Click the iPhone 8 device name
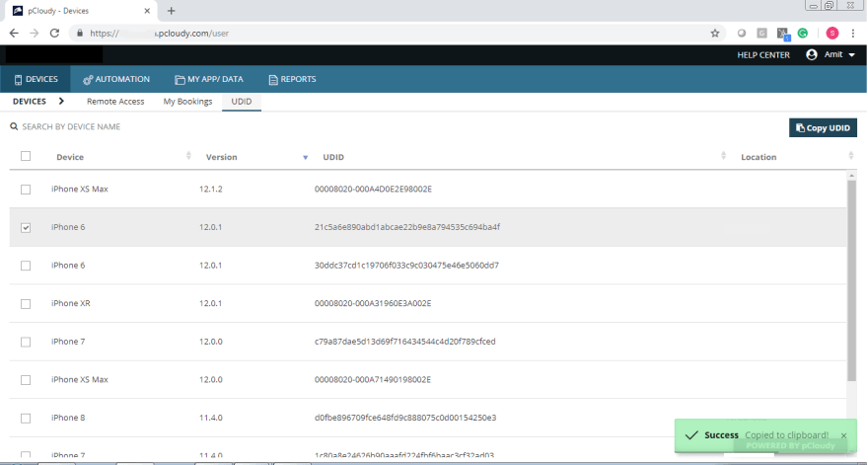 [x=68, y=418]
